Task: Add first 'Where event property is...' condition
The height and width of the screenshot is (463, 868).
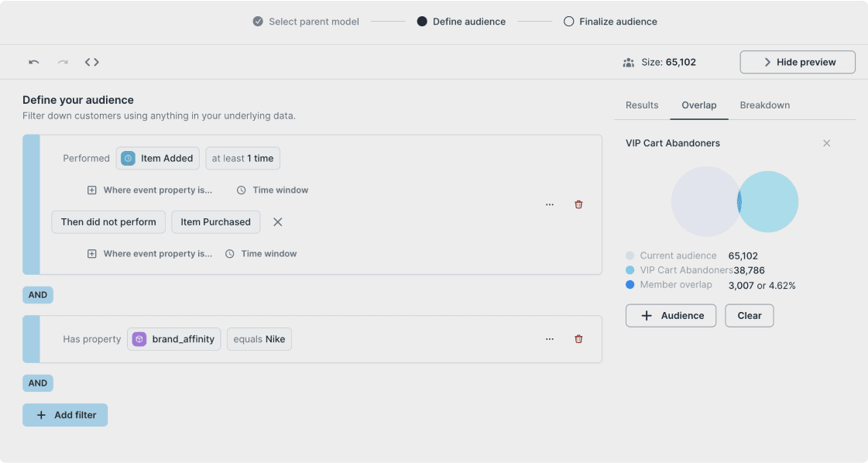Action: coord(150,190)
